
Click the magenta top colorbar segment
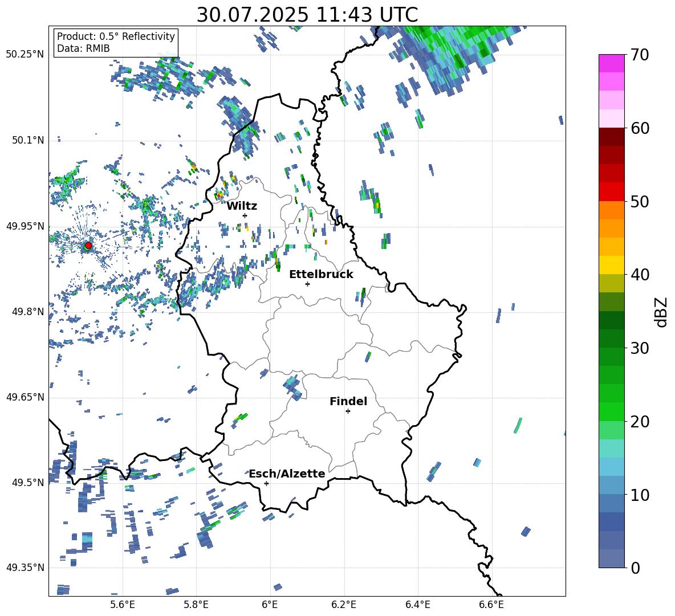612,63
